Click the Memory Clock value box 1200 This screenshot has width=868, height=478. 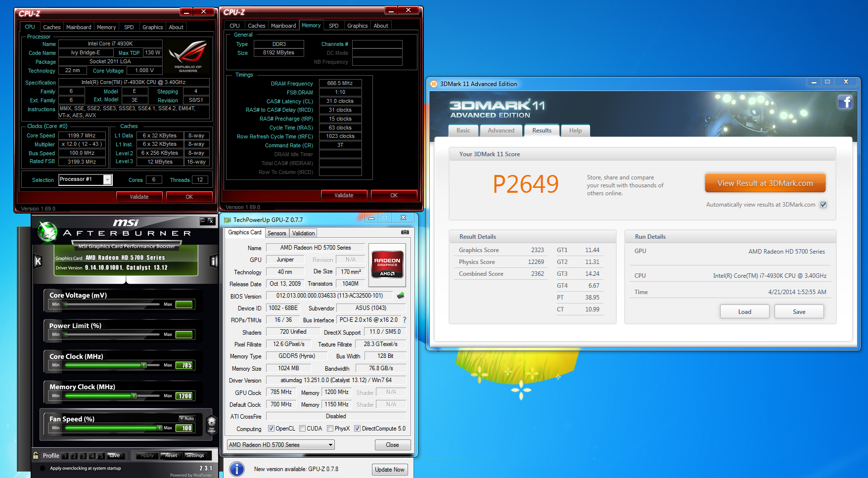click(x=184, y=396)
